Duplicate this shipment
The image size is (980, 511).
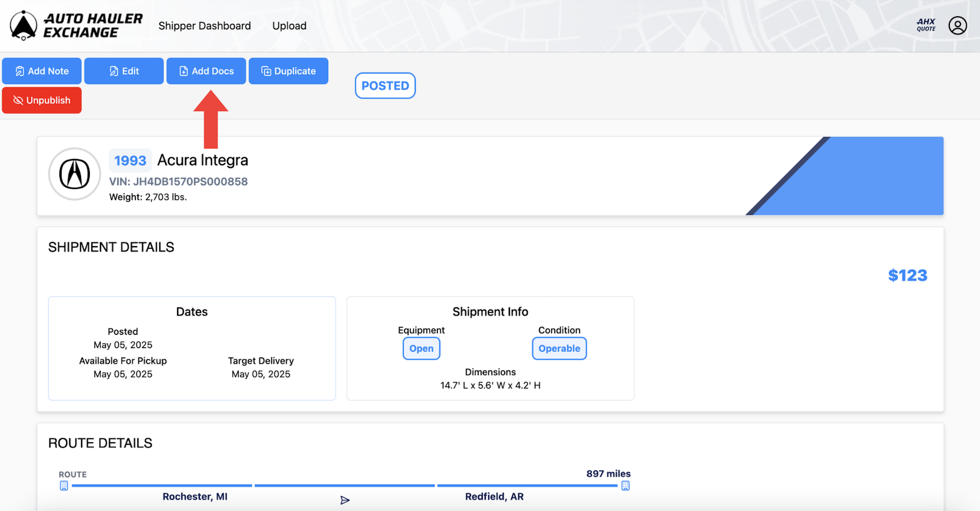(x=288, y=71)
